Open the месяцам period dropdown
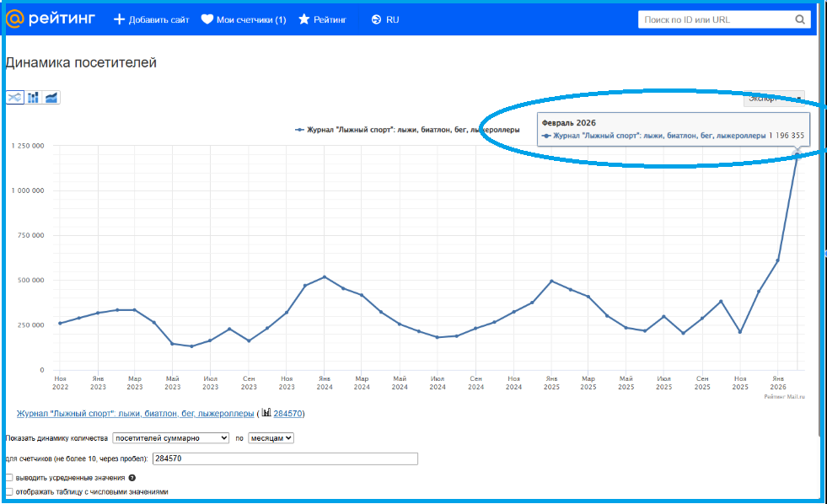This screenshot has height=504, width=827. tap(271, 438)
